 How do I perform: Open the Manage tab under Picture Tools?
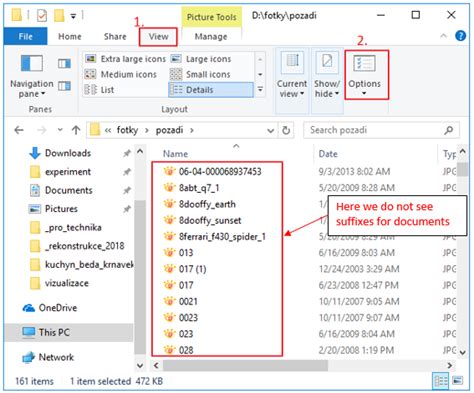pos(211,36)
